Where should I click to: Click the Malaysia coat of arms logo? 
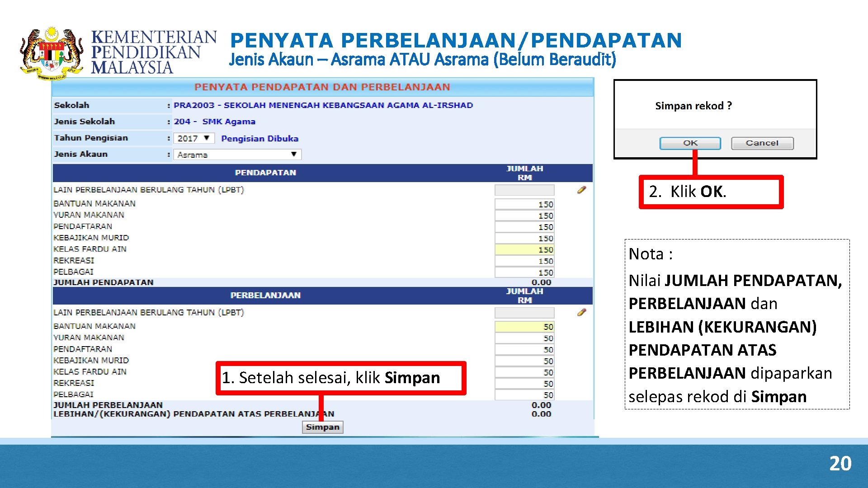click(52, 53)
